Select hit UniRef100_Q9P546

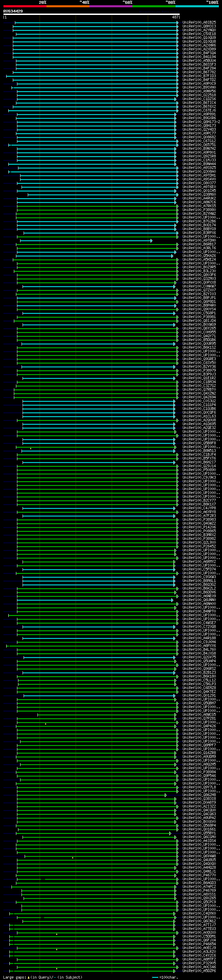click(199, 776)
